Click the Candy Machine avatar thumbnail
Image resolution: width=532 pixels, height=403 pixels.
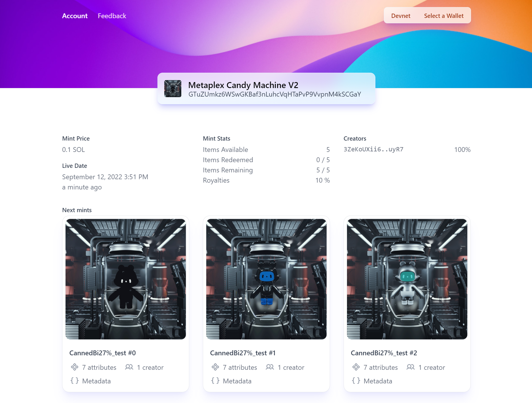(x=173, y=89)
